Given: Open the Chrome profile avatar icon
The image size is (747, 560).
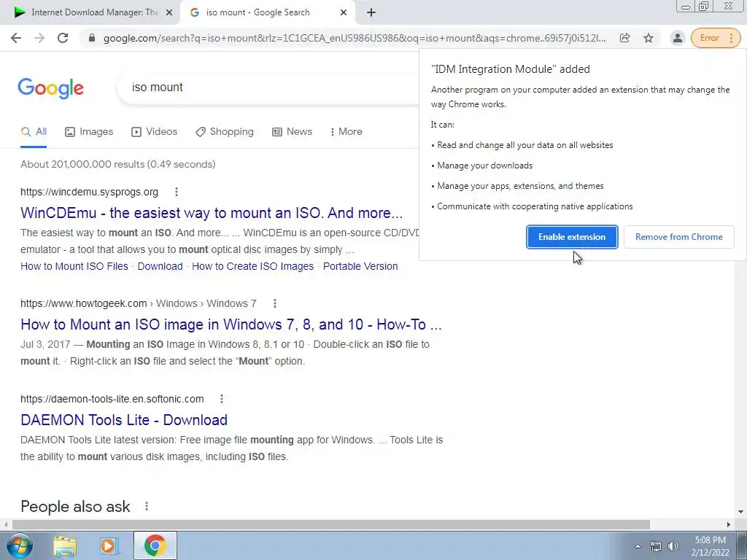Looking at the screenshot, I should pos(677,38).
